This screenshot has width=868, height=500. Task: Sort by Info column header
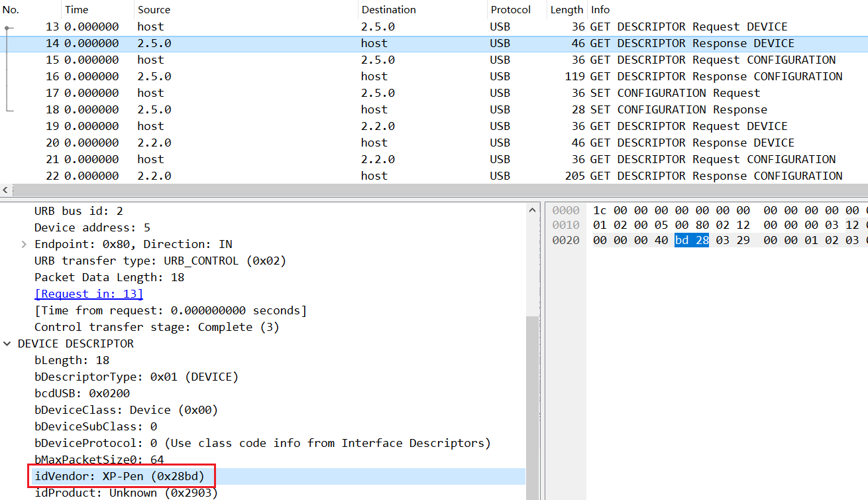tap(727, 9)
